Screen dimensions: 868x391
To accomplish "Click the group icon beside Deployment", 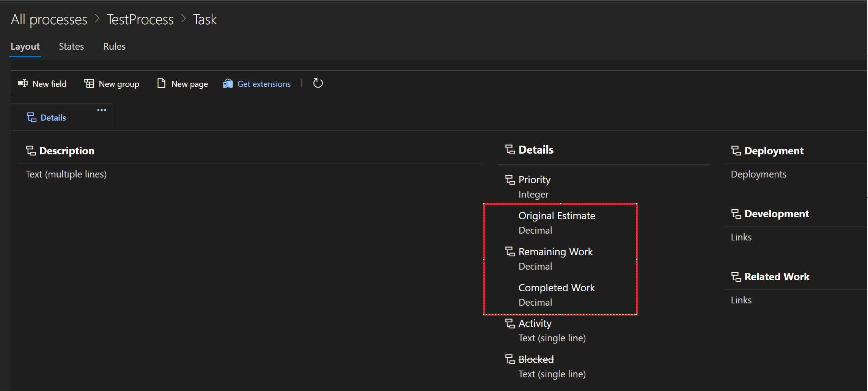I will (736, 151).
